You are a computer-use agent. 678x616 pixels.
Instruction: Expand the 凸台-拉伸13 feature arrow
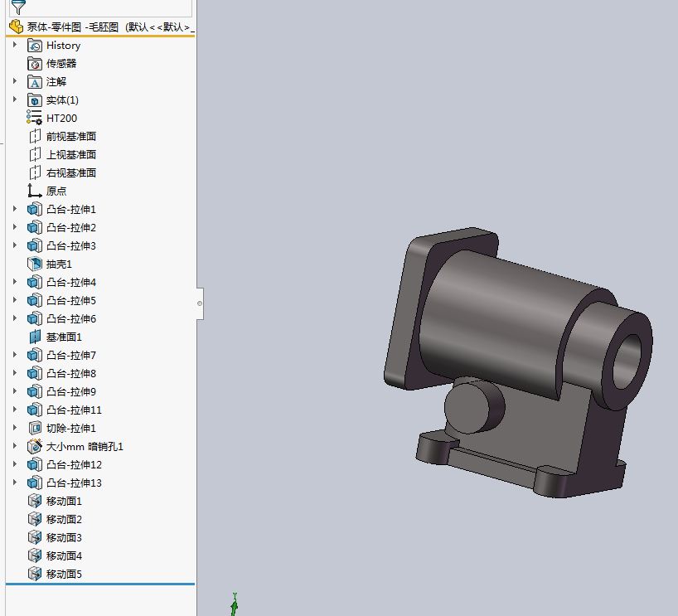coord(15,482)
